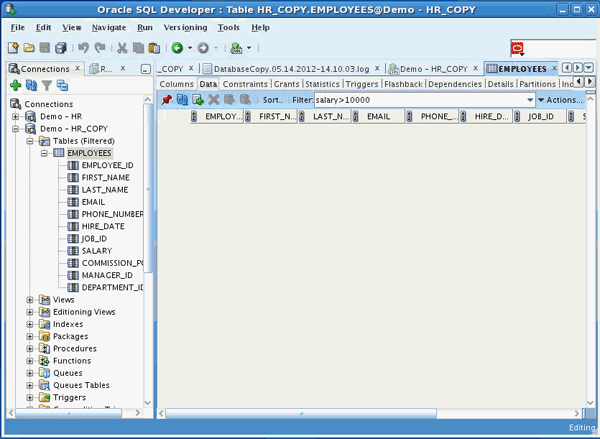600x439 pixels.
Task: Click the Save All toolbar icon
Action: (61, 48)
